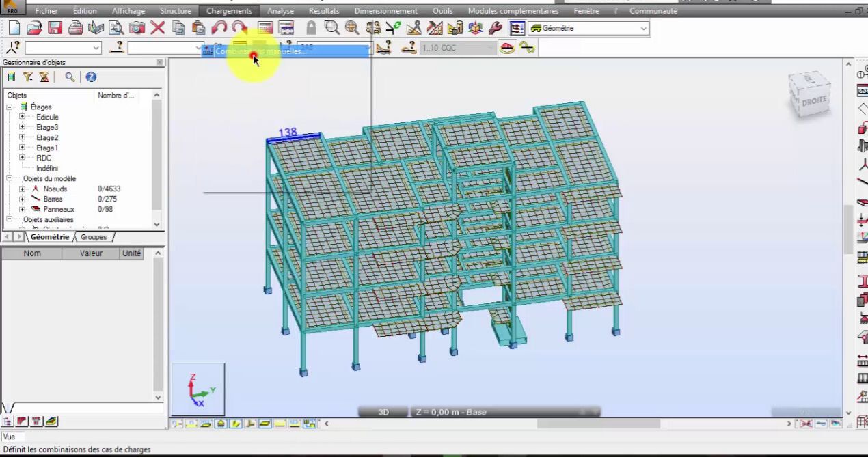Click the wrench preferences icon
868x457 pixels.
pos(496,28)
